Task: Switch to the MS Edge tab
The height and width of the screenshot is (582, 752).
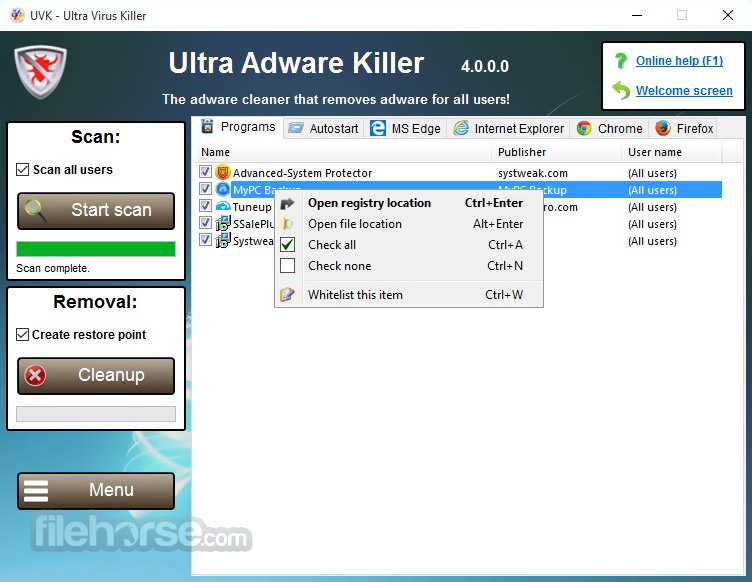Action: click(x=405, y=128)
